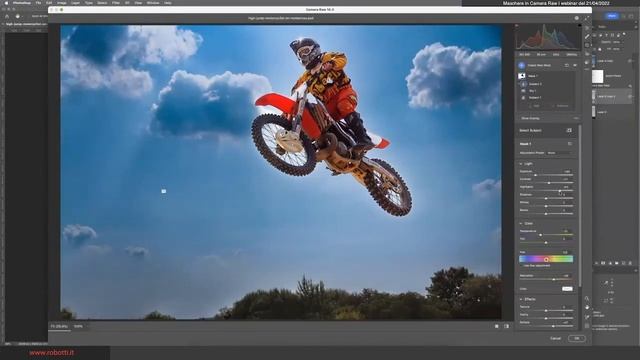Toggle the grid overlay icon in Camera Raw
The width and height of the screenshot is (640, 360).
tap(587, 326)
